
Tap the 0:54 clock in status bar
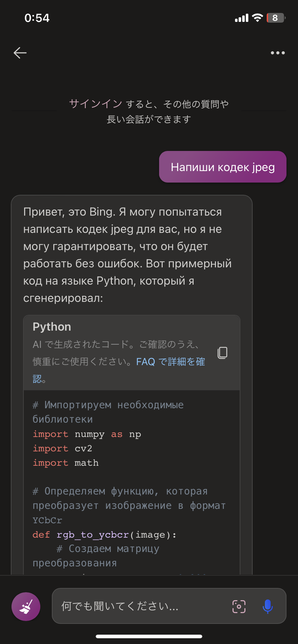(x=37, y=18)
